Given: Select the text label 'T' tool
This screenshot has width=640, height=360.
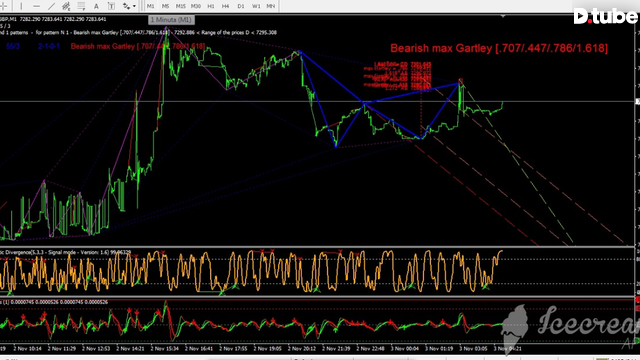Looking at the screenshot, I should 111,6.
